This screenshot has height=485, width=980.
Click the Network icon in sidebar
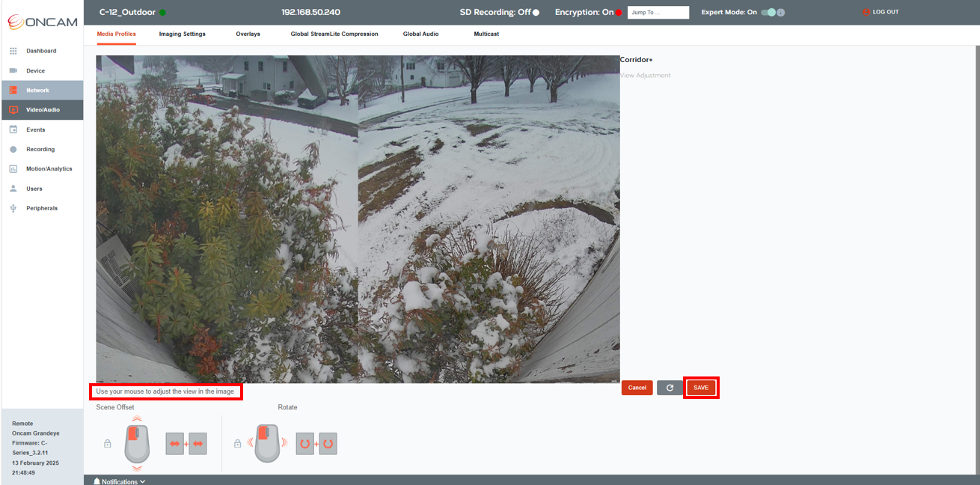pyautogui.click(x=13, y=91)
